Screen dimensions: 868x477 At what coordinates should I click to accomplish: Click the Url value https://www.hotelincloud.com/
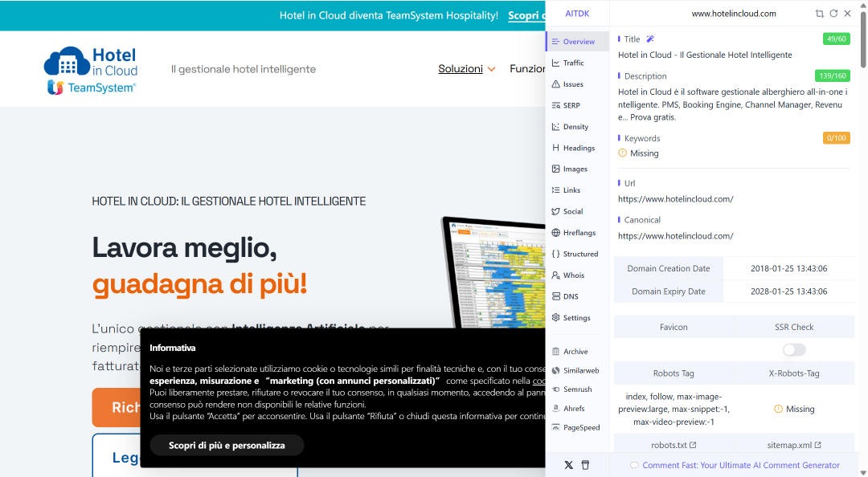click(x=676, y=199)
